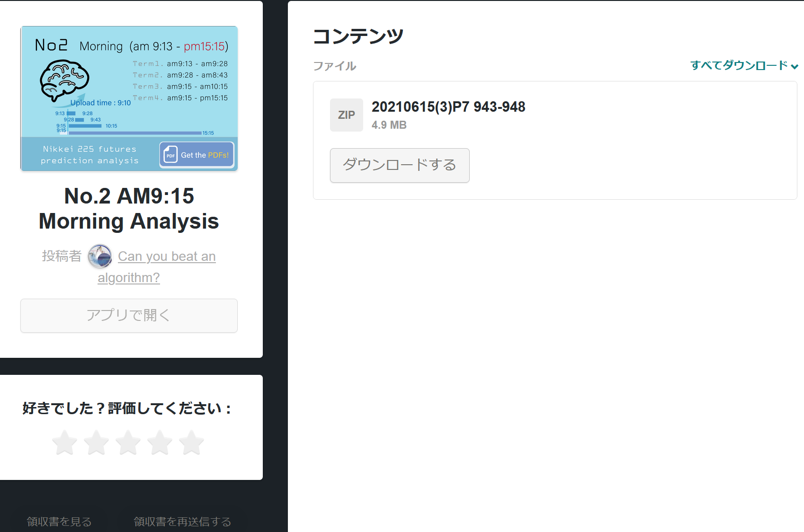Click 領収書を再送信する to resend receipt
This screenshot has width=804, height=532.
click(182, 521)
